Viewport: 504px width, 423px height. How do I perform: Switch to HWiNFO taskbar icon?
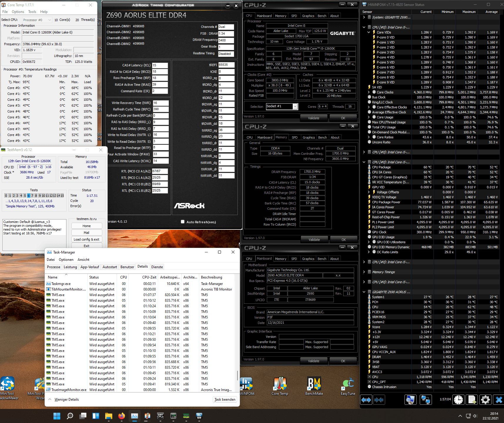tap(199, 416)
